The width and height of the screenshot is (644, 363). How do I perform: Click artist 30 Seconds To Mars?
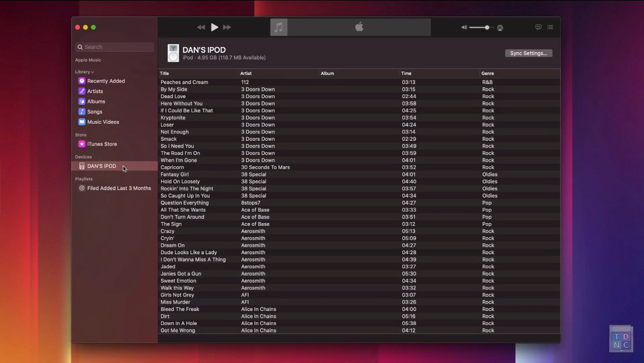[x=265, y=167]
